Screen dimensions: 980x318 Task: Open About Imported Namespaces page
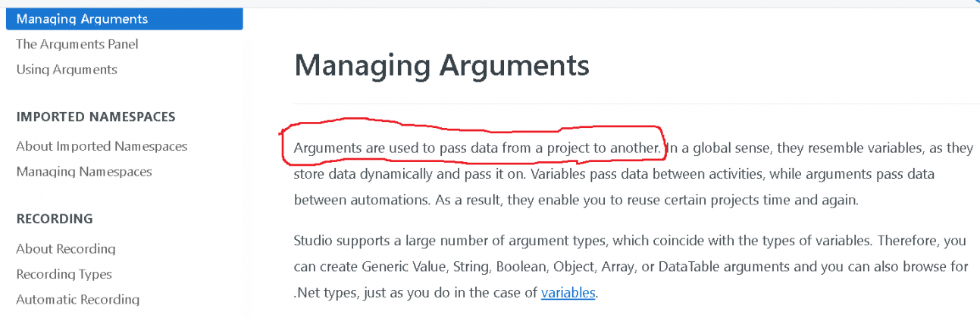click(x=102, y=146)
